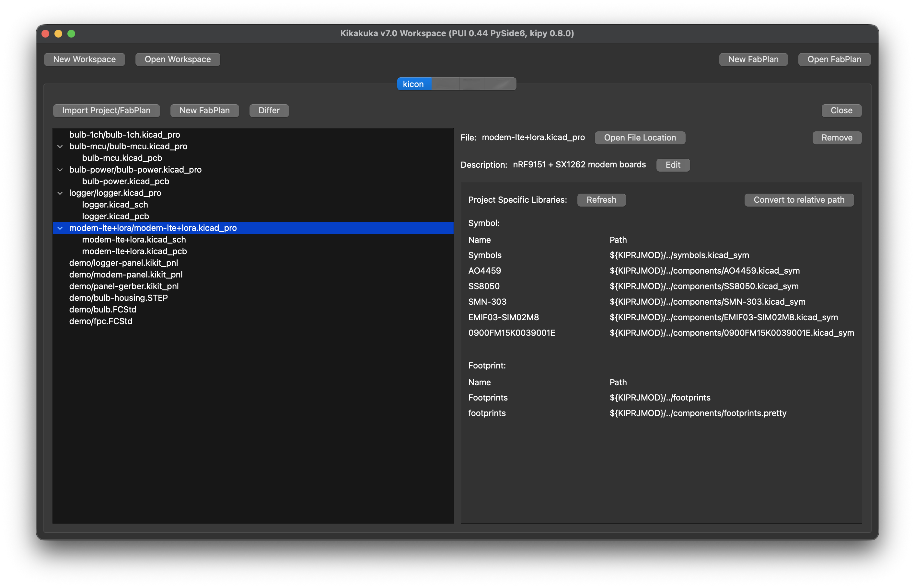915x588 pixels.
Task: Click the Symbols library name
Action: [x=485, y=255]
